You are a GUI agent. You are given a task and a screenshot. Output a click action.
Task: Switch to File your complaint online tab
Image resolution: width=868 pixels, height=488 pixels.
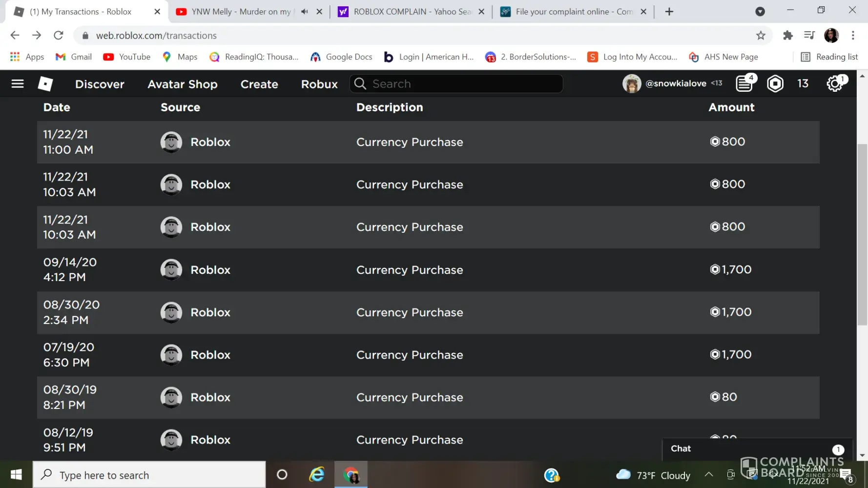(574, 12)
